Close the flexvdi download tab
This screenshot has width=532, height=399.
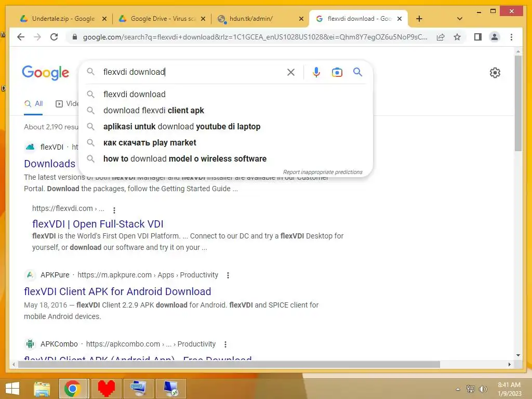click(x=400, y=19)
